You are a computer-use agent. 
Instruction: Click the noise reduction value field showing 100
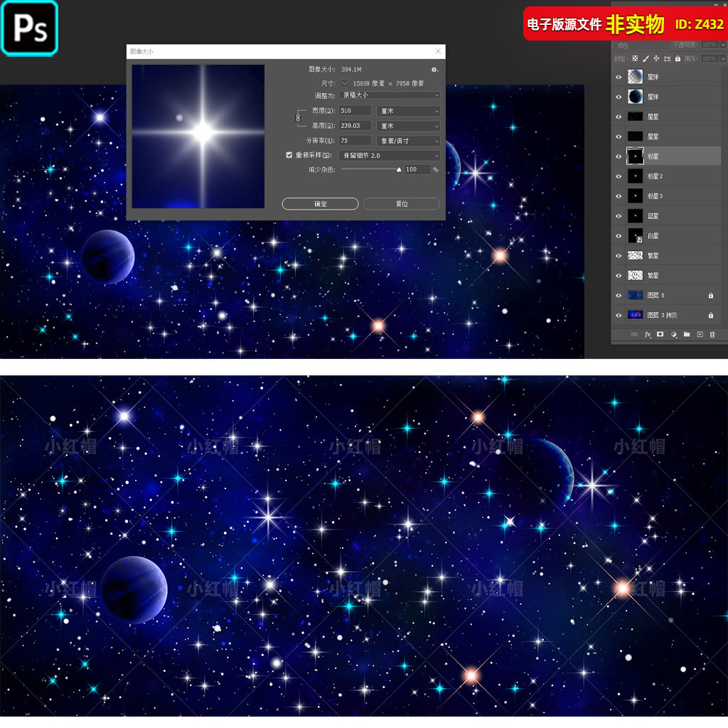(x=417, y=169)
